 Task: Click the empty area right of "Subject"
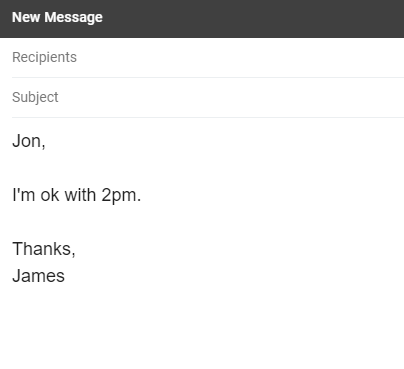click(x=231, y=97)
